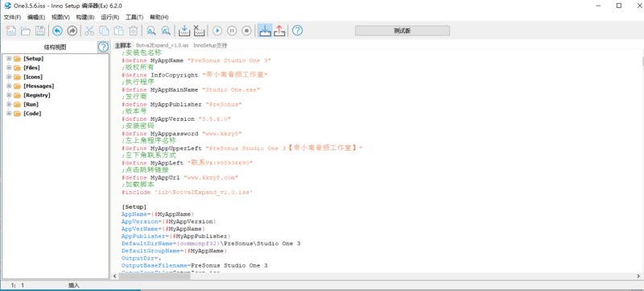The image size is (644, 291).
Task: Select [Code] in structure tree
Action: tap(32, 114)
